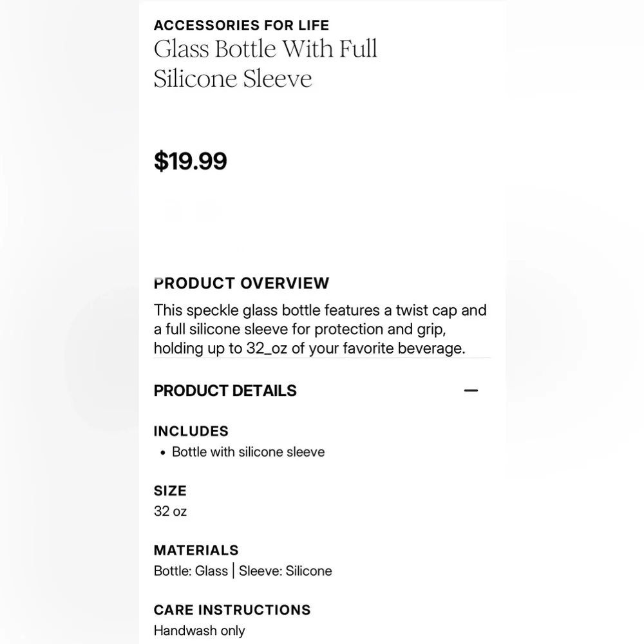Click the 'Sleeve: Silicone' material text
This screenshot has height=644, width=644.
tap(285, 571)
